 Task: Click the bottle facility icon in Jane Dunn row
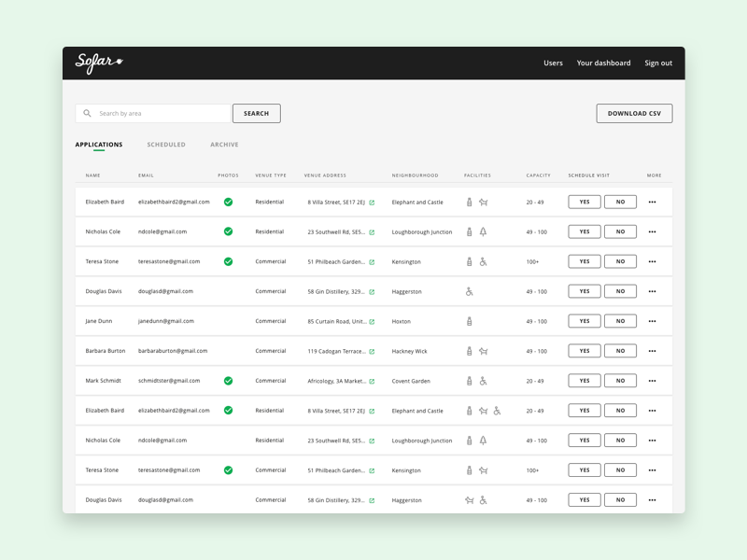(470, 321)
